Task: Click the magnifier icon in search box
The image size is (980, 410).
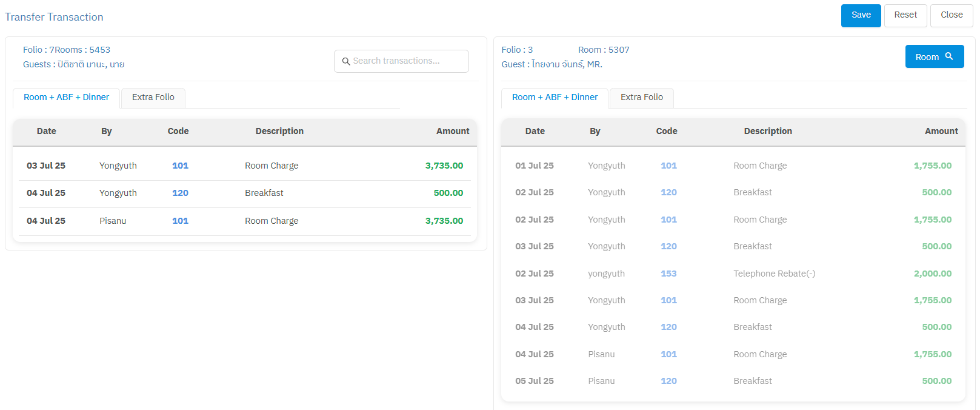Action: pos(346,61)
